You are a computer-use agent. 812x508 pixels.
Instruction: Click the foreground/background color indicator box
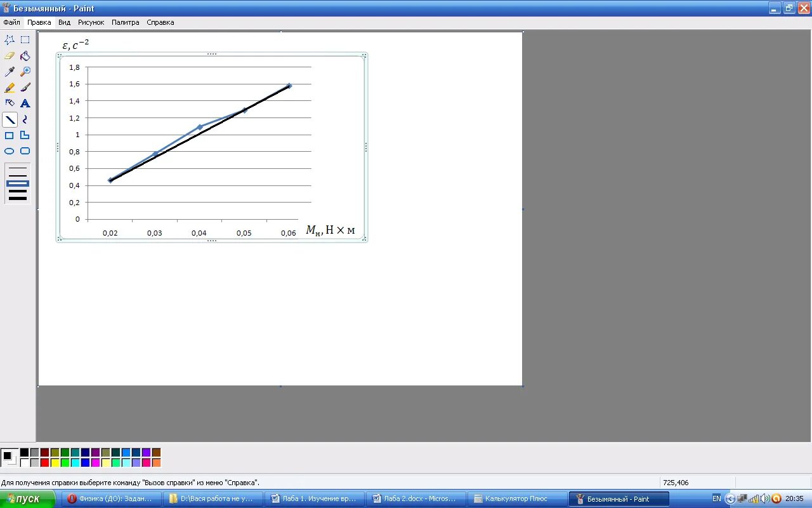(10, 457)
